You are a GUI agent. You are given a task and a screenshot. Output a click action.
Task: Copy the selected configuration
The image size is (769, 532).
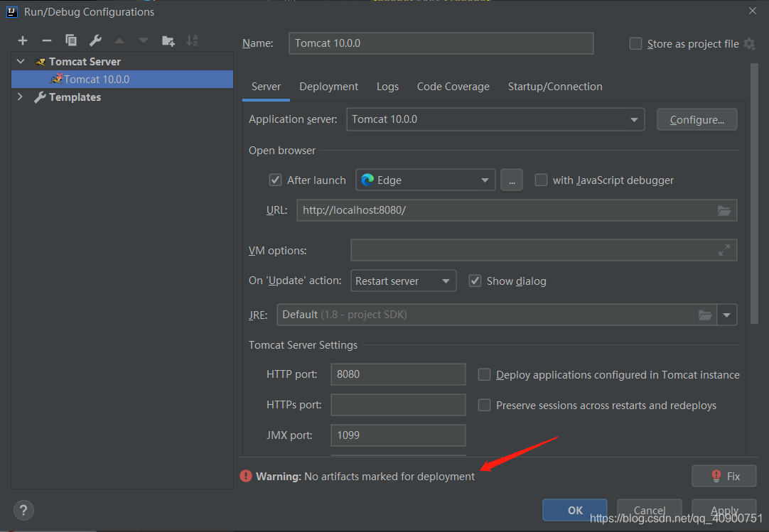click(70, 40)
